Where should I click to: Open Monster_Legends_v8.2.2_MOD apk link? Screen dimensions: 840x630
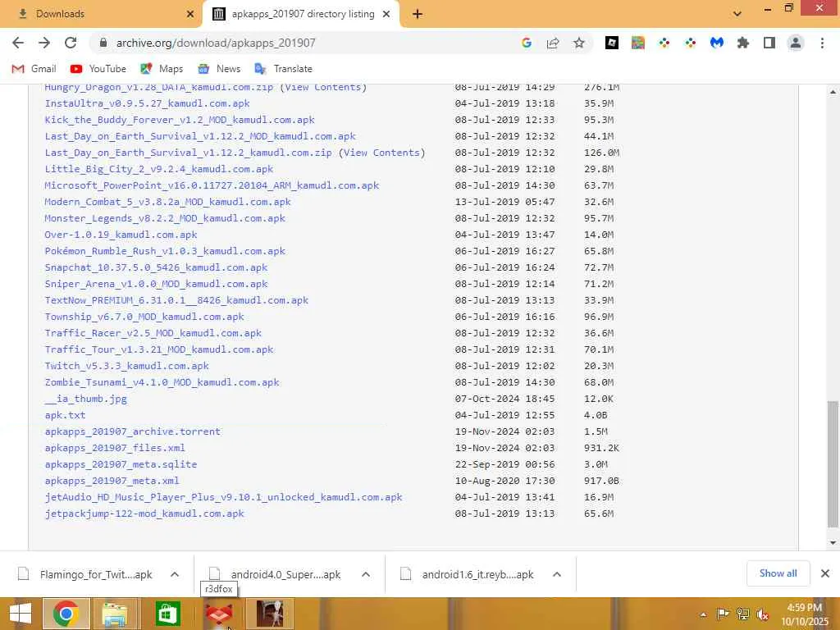pos(165,218)
